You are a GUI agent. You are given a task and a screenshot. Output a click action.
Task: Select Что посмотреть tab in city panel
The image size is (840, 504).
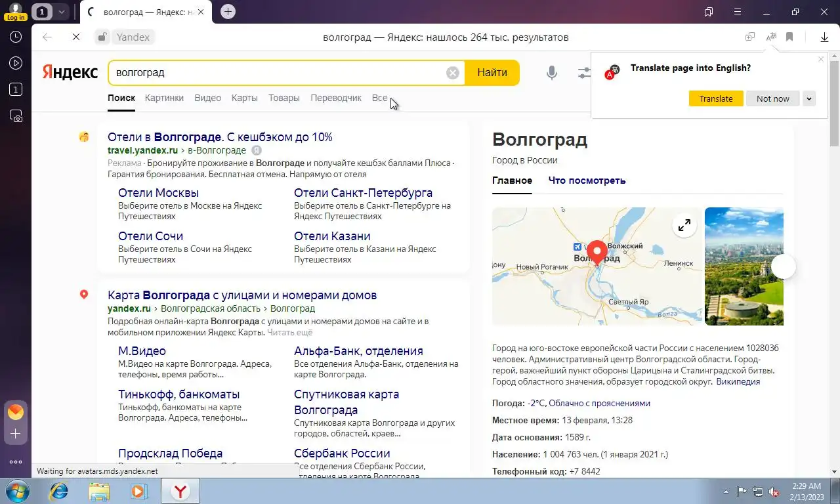coord(587,180)
